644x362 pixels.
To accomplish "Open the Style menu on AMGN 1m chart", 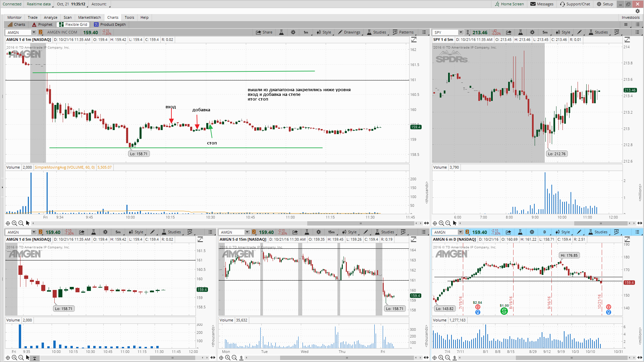I will [x=324, y=33].
